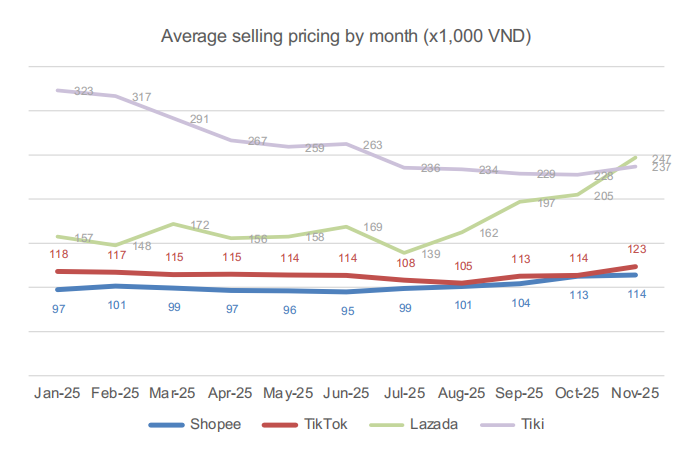Click TikTok's 123 data label
The width and height of the screenshot is (695, 451).
pyautogui.click(x=635, y=249)
